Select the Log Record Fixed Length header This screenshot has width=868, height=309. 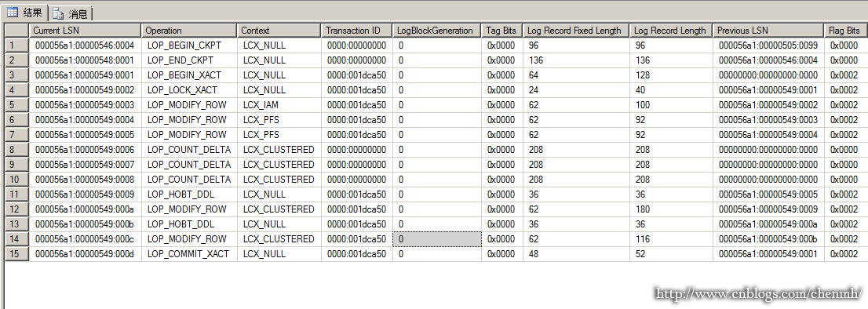(x=576, y=31)
